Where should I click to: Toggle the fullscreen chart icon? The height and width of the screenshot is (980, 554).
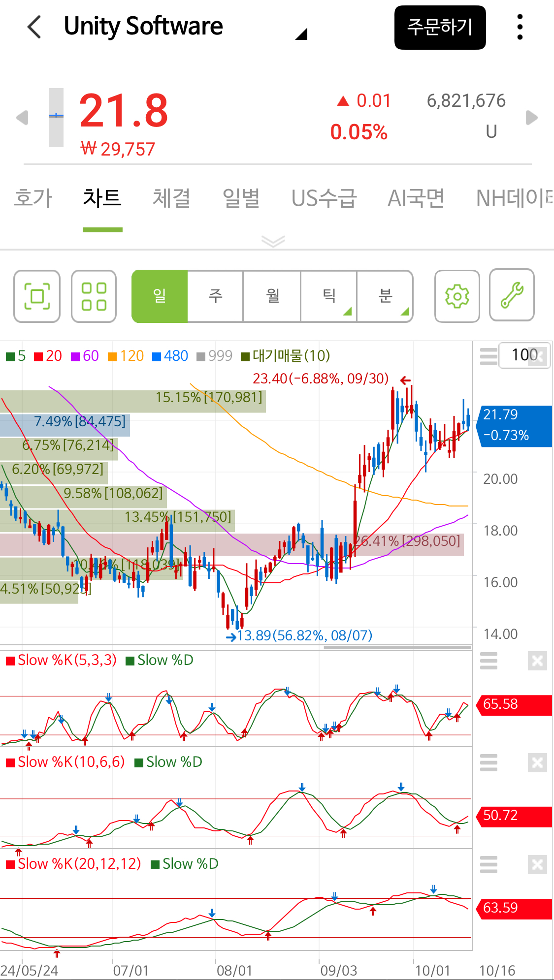pos(37,296)
